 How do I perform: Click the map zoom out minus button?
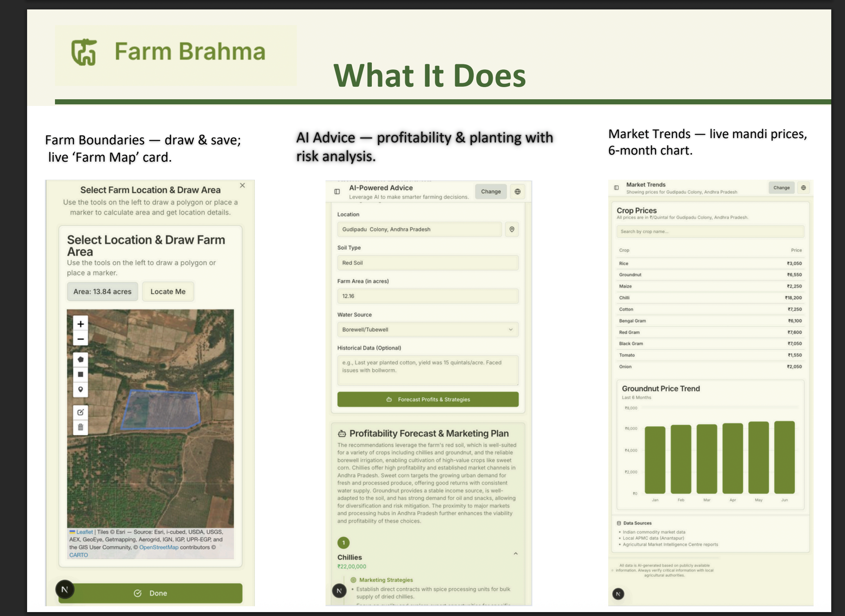80,339
